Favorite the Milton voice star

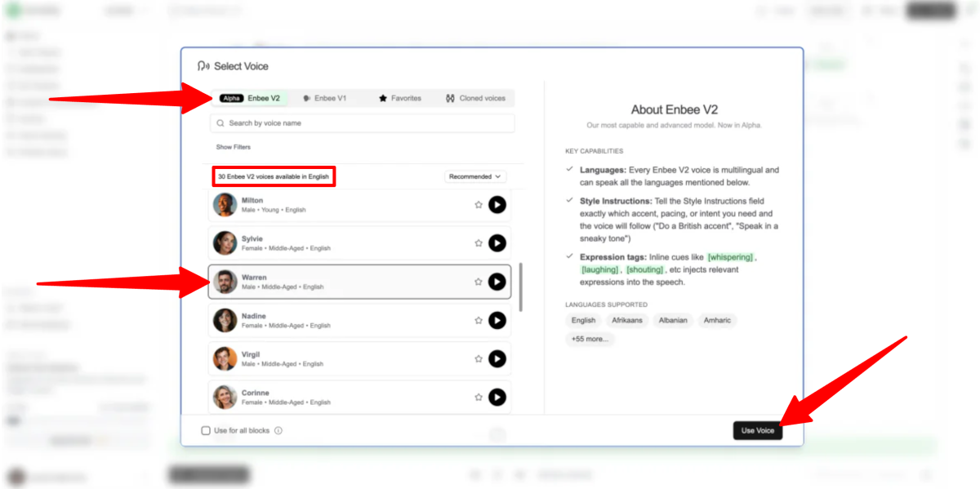click(x=479, y=205)
